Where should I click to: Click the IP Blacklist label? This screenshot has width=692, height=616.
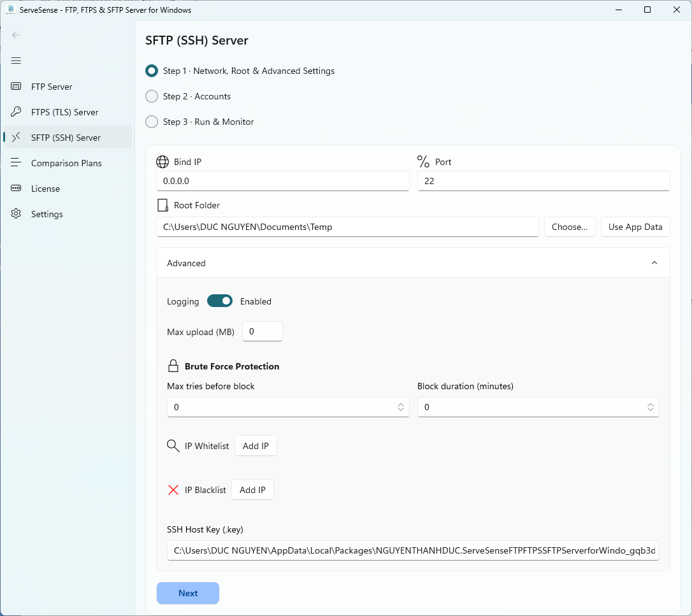click(205, 491)
